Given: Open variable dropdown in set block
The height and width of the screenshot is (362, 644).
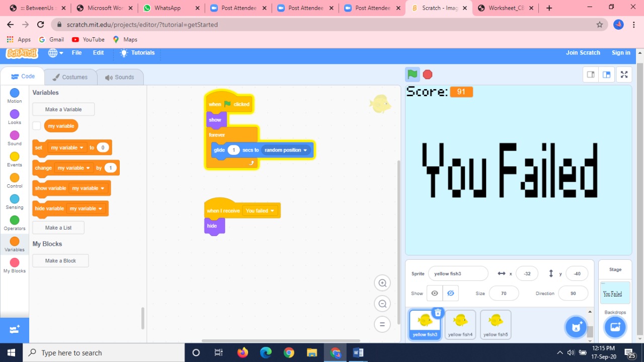Looking at the screenshot, I should tap(67, 148).
